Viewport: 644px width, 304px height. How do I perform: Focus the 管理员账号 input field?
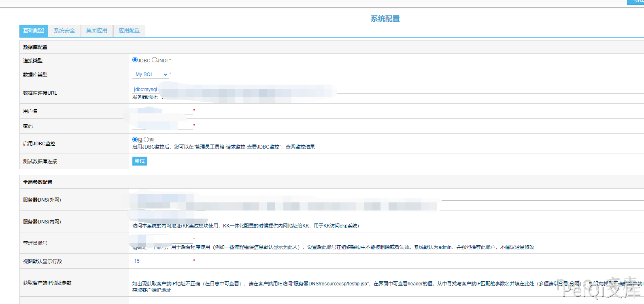(x=162, y=239)
